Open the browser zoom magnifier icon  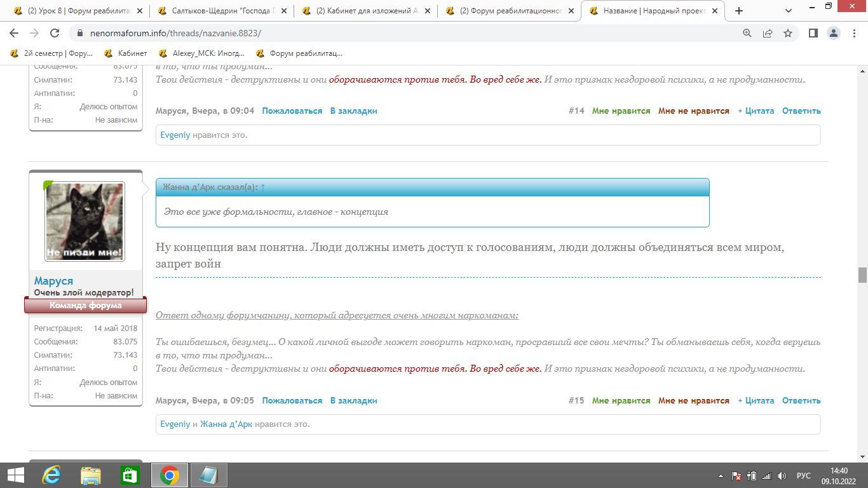click(x=747, y=33)
